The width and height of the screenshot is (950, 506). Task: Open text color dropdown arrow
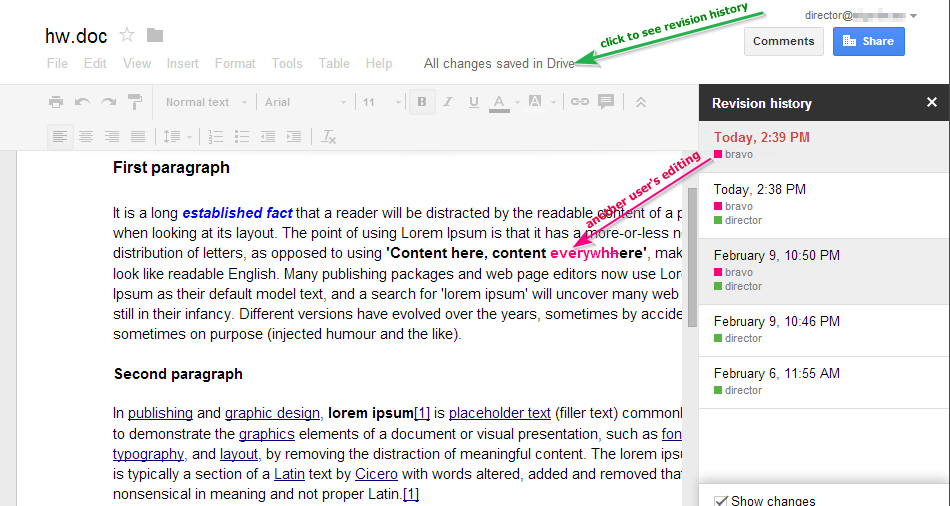pos(517,103)
